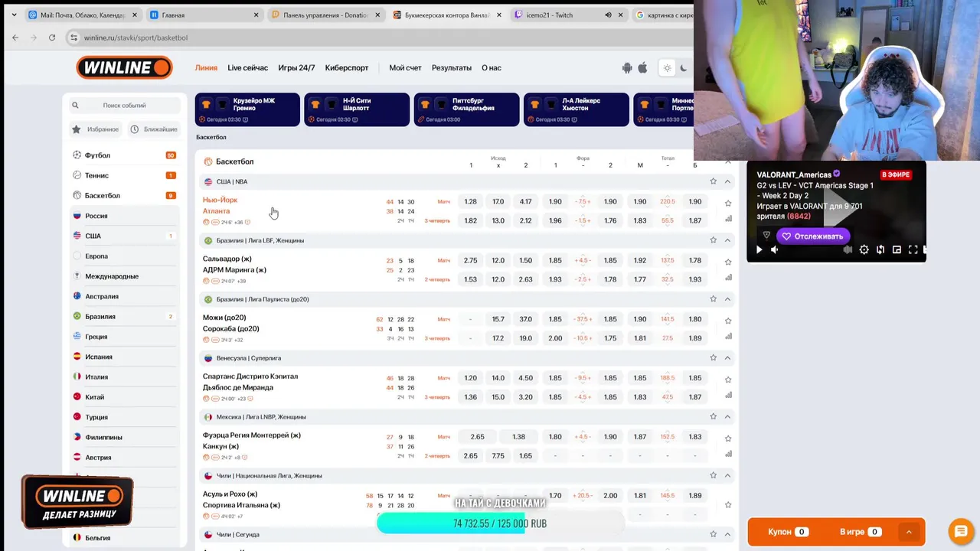Open statistics icon for Можи (до20) match

(728, 336)
